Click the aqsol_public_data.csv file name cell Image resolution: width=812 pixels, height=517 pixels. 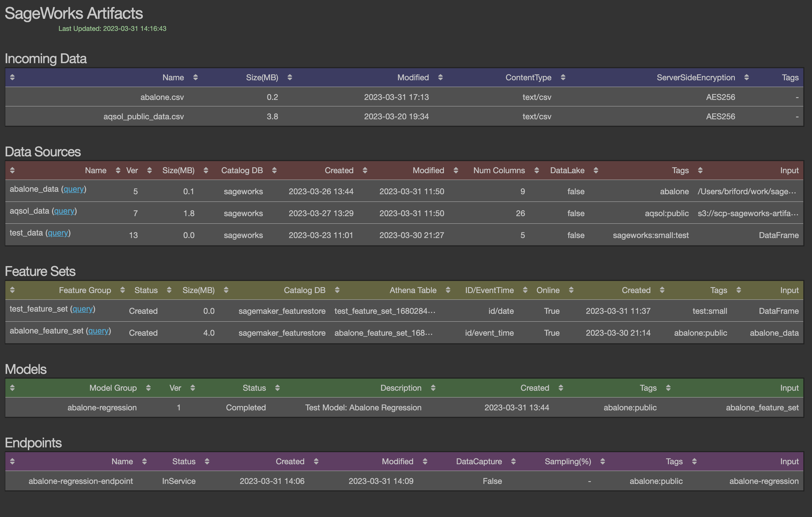[144, 116]
